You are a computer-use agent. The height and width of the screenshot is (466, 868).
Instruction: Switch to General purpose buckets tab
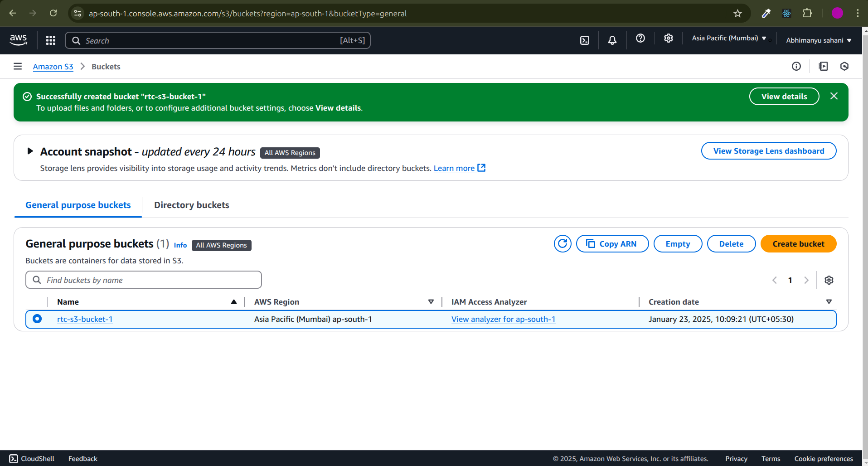[x=78, y=205]
